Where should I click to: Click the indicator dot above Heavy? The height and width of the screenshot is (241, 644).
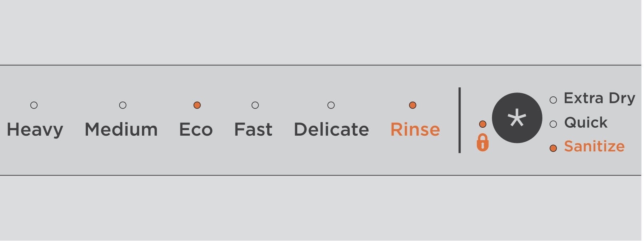[34, 105]
